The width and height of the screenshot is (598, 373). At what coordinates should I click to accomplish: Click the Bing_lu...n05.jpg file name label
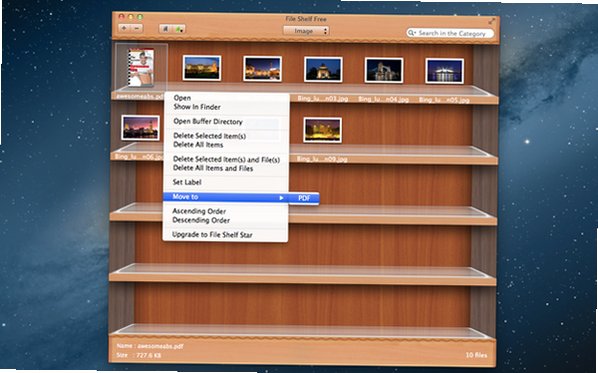tap(444, 100)
